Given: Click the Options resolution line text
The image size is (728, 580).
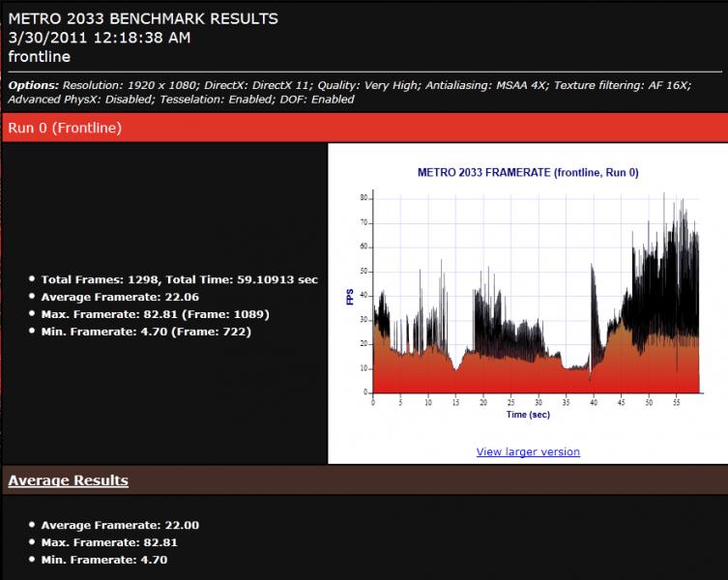Looking at the screenshot, I should [x=350, y=85].
